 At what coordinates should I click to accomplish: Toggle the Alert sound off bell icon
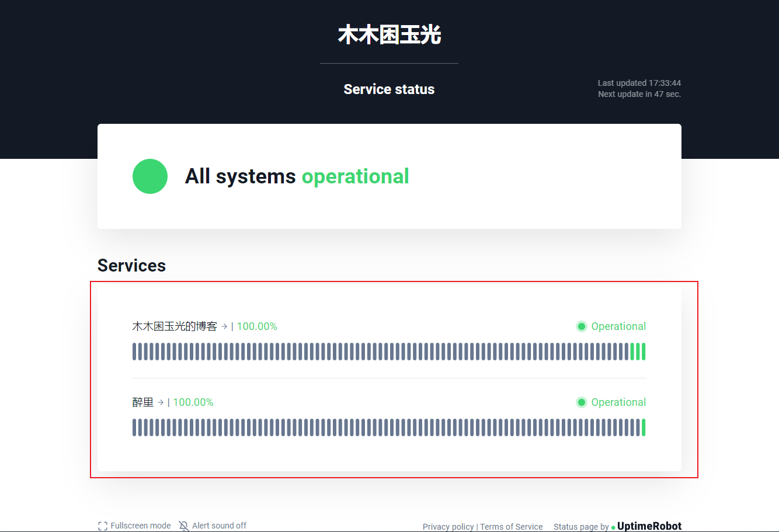tap(184, 526)
